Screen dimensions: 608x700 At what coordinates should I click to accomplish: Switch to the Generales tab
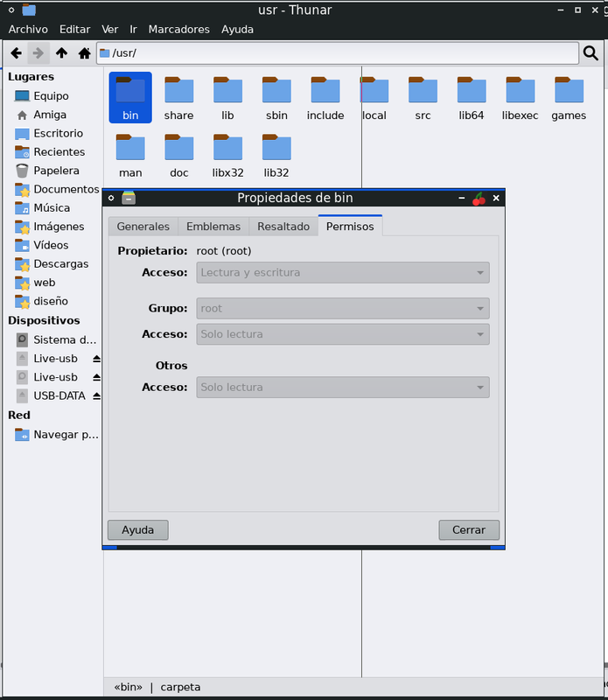tap(143, 227)
